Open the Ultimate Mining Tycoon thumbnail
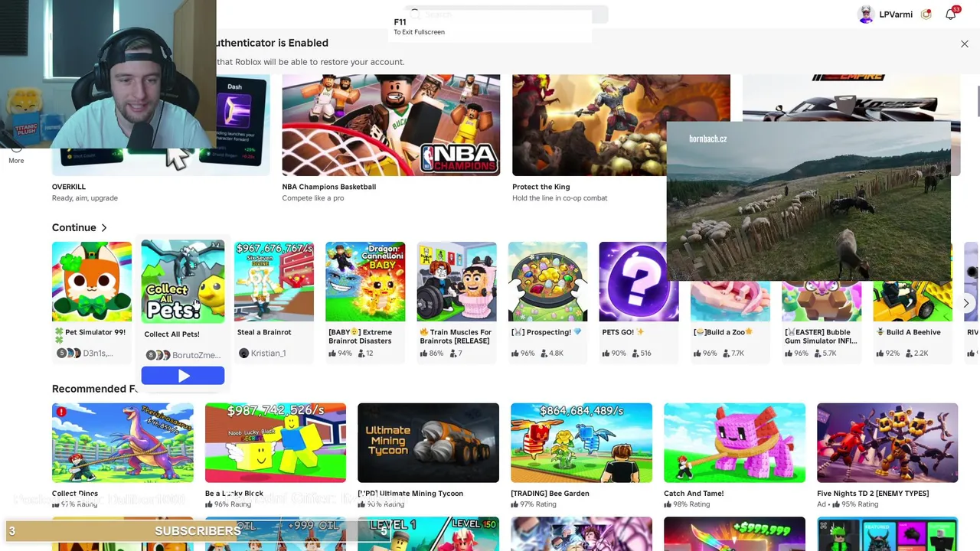Viewport: 980px width, 551px height. [428, 443]
